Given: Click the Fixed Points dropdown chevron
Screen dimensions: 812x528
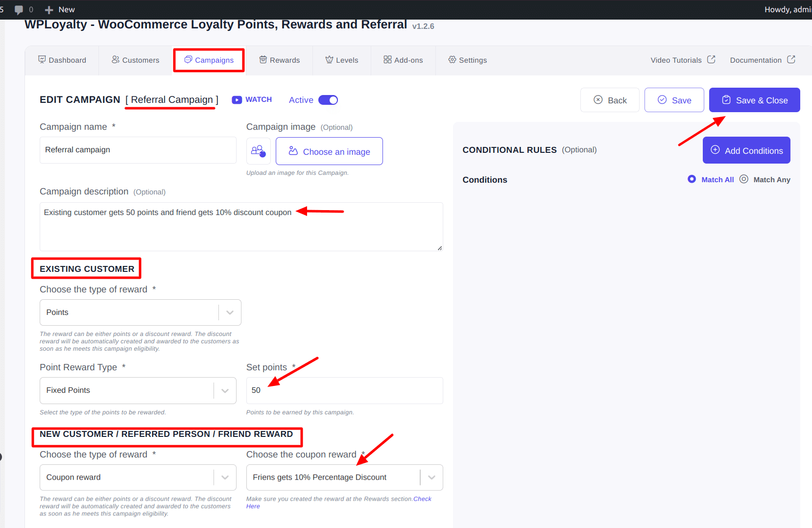Looking at the screenshot, I should tap(225, 390).
